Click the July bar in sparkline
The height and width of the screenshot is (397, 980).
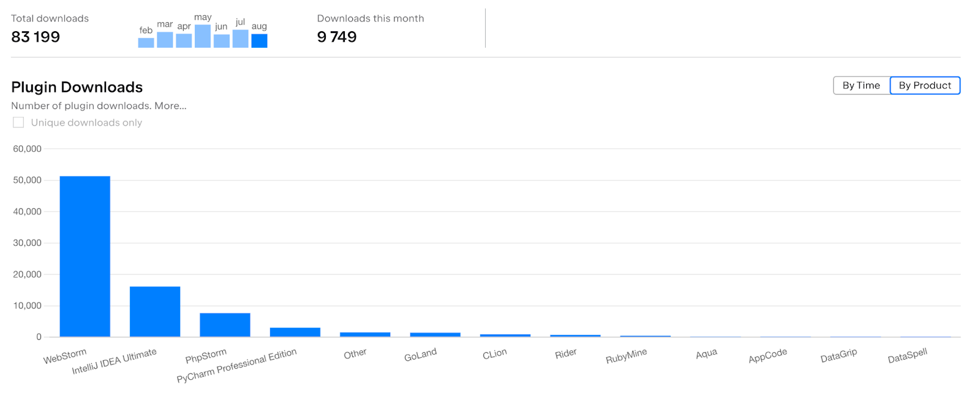pos(240,39)
